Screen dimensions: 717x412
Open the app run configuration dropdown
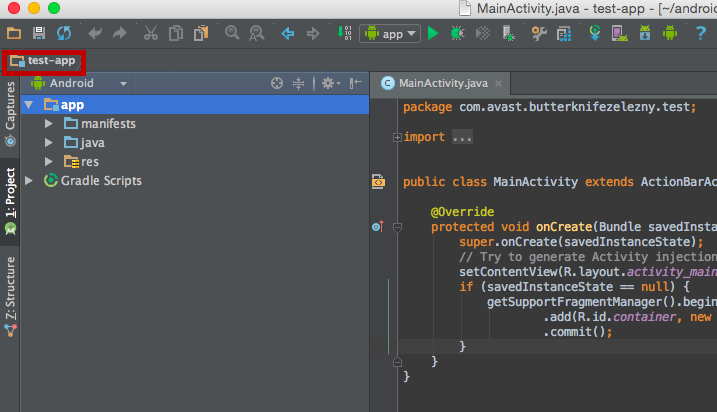pos(390,34)
